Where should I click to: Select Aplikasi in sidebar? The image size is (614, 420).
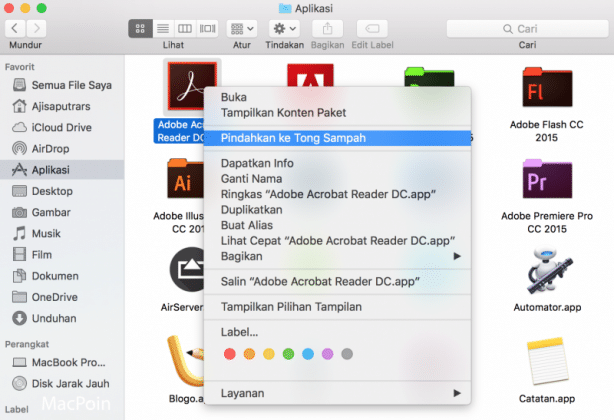tap(62, 170)
